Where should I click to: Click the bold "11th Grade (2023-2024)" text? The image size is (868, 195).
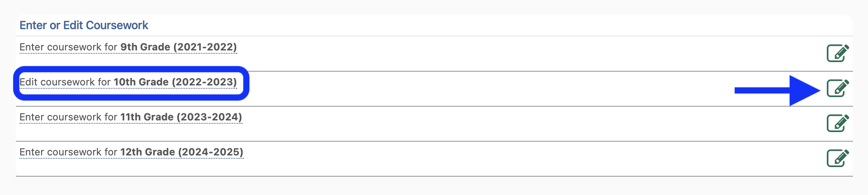coord(181,117)
